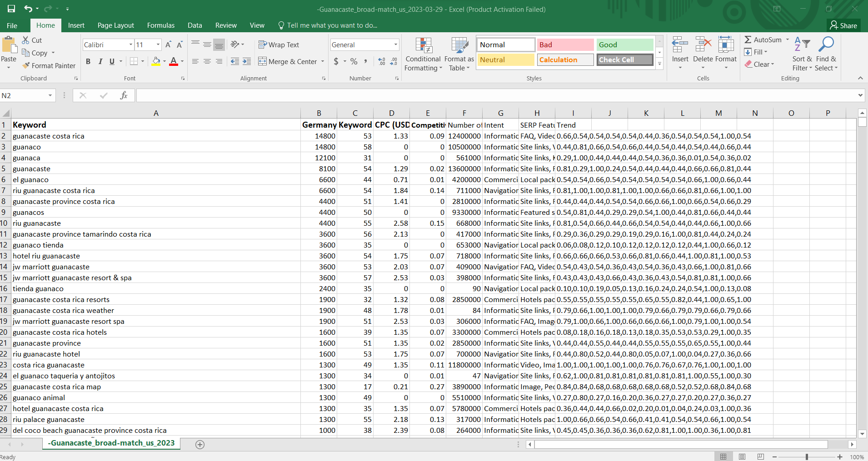The height and width of the screenshot is (461, 868).
Task: Toggle bold formatting
Action: 88,61
